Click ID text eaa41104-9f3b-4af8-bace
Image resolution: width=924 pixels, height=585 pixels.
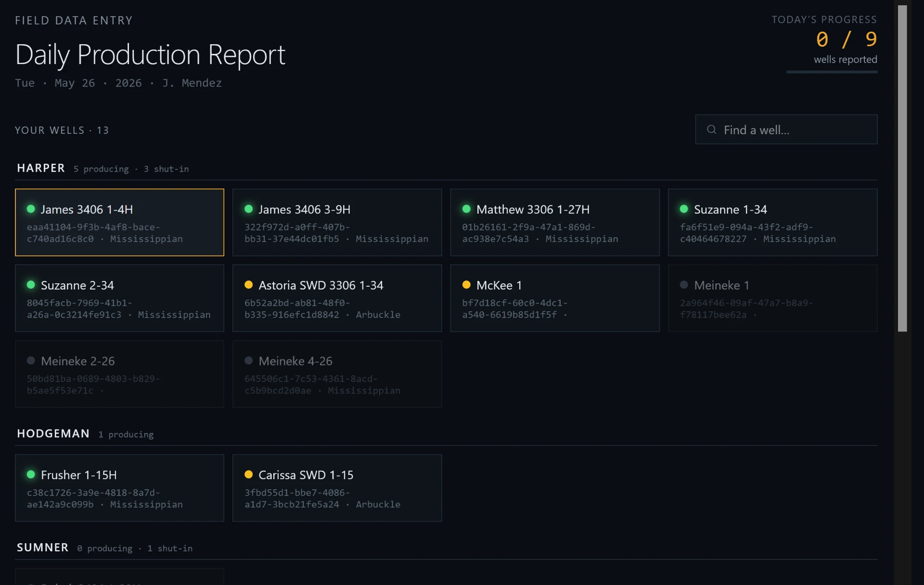[x=93, y=227]
